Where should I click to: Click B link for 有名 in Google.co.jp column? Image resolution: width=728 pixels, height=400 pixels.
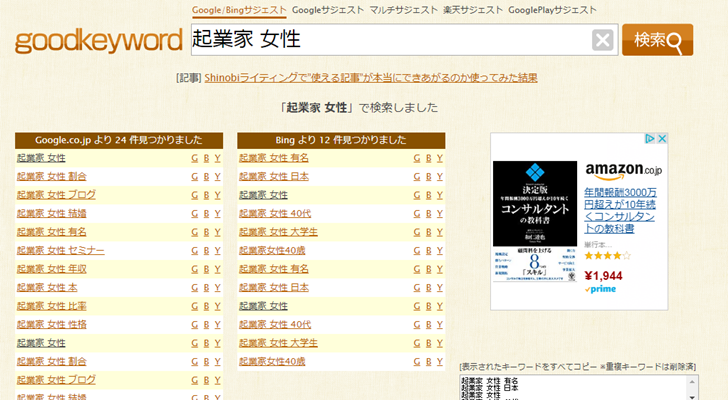[x=206, y=232]
